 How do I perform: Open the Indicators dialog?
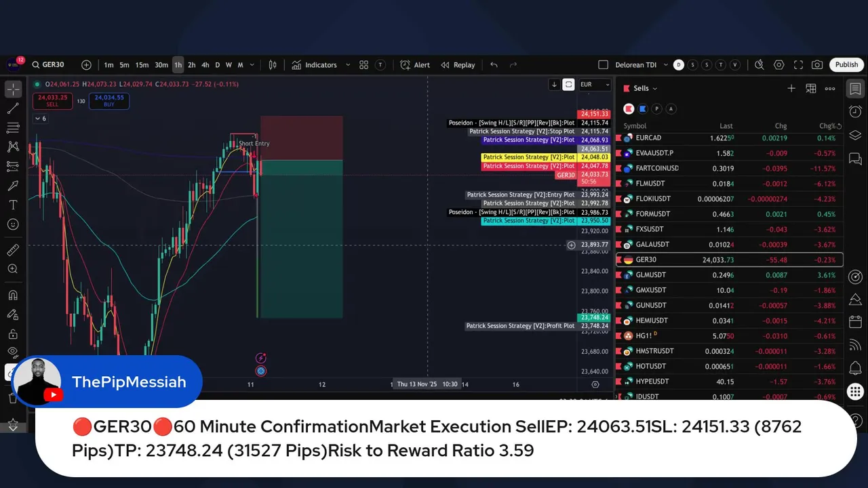click(315, 65)
